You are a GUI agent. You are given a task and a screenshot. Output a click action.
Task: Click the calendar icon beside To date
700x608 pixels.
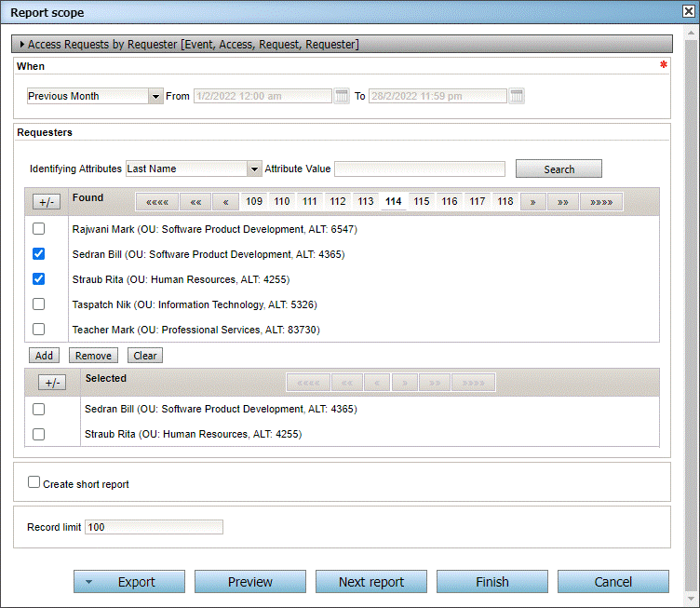[x=517, y=96]
